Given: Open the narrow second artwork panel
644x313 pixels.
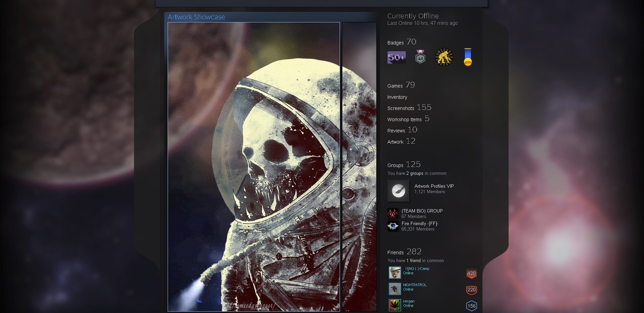Looking at the screenshot, I should 359,167.
